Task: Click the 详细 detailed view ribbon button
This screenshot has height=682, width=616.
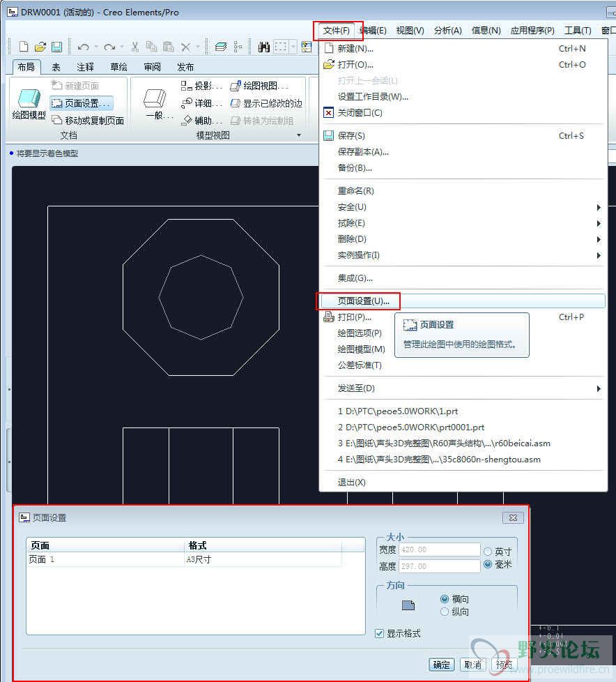Action: pyautogui.click(x=201, y=103)
